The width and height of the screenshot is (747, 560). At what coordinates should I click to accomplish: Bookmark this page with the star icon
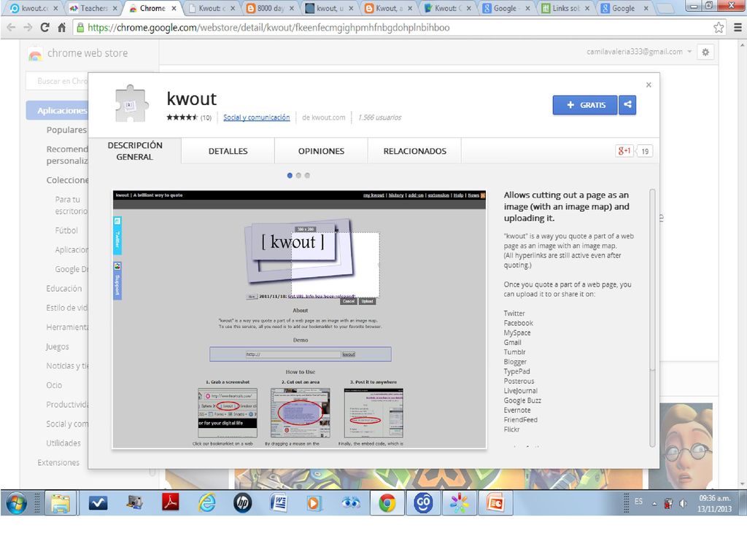(x=719, y=28)
